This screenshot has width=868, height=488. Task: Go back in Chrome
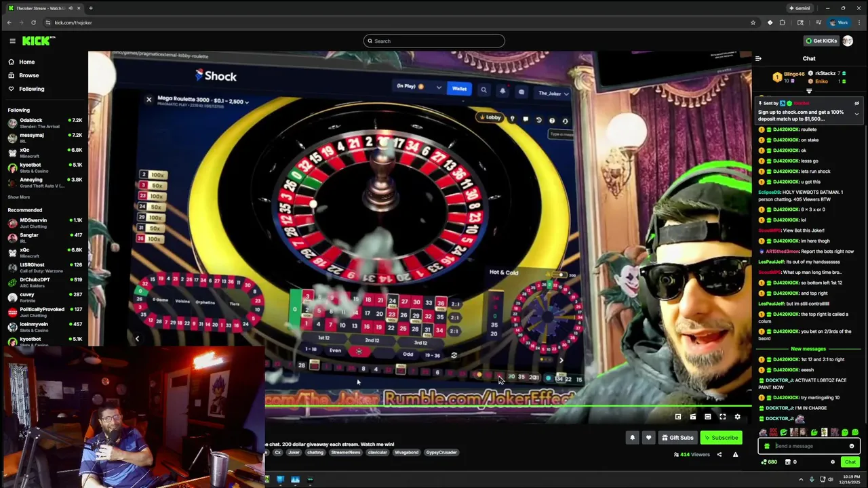[x=9, y=22]
